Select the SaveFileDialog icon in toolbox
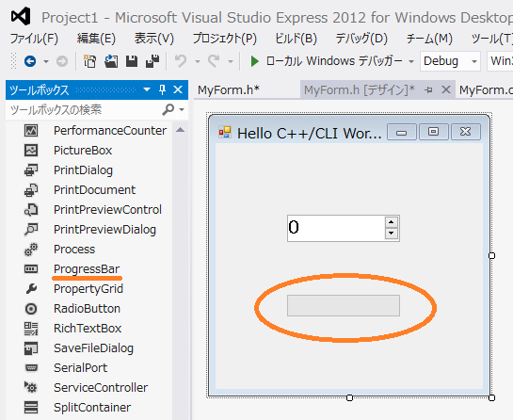Viewport: 513px width, 420px height. (x=31, y=348)
